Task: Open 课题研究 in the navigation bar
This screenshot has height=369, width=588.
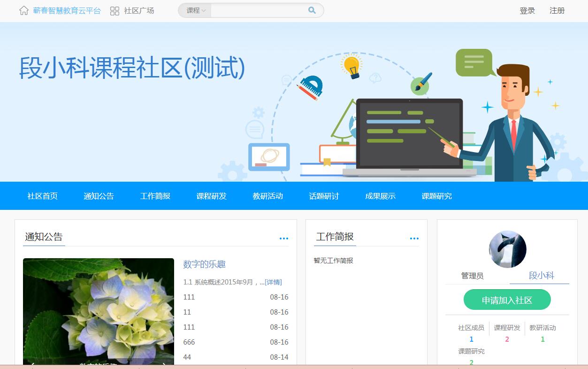Action: (436, 196)
